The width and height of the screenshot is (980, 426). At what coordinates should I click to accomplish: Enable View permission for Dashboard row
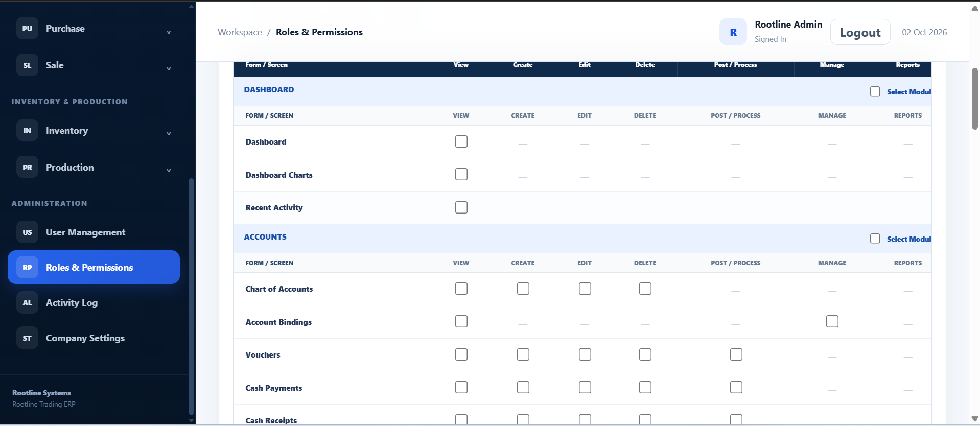461,141
